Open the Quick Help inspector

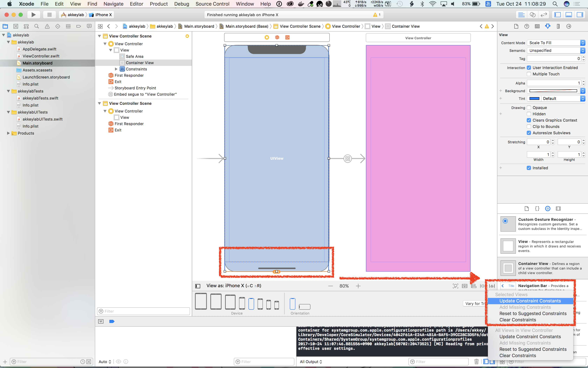[527, 26]
